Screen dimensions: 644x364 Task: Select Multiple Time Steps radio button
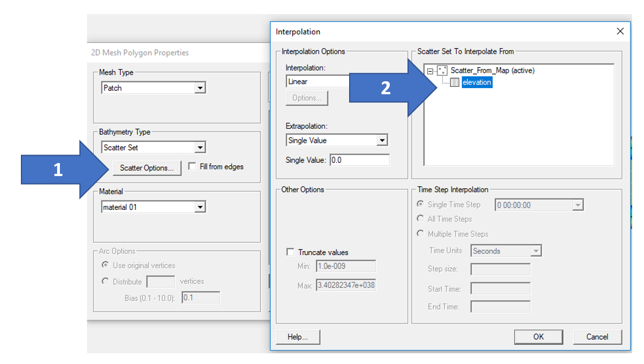(x=420, y=234)
